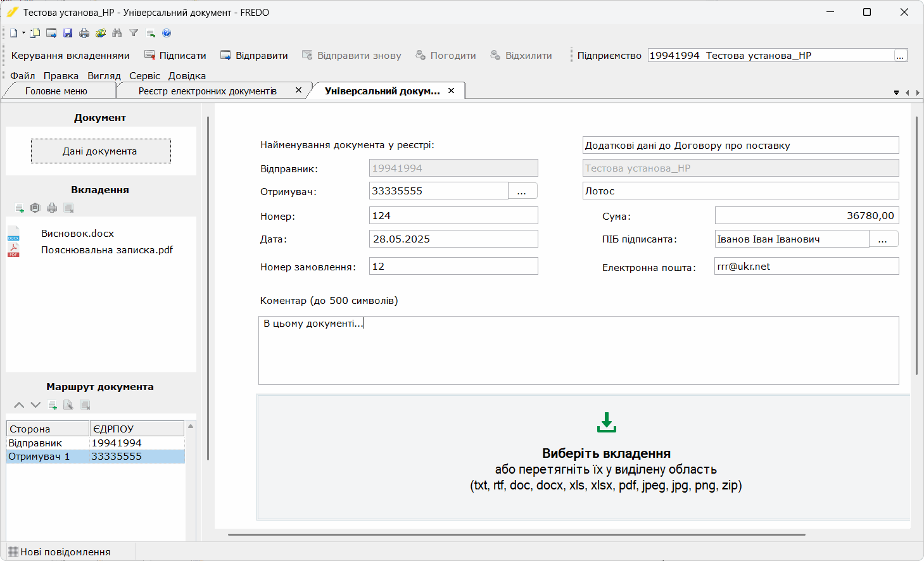Click the Номер замовлення field
Image resolution: width=924 pixels, height=561 pixels.
[x=453, y=266]
